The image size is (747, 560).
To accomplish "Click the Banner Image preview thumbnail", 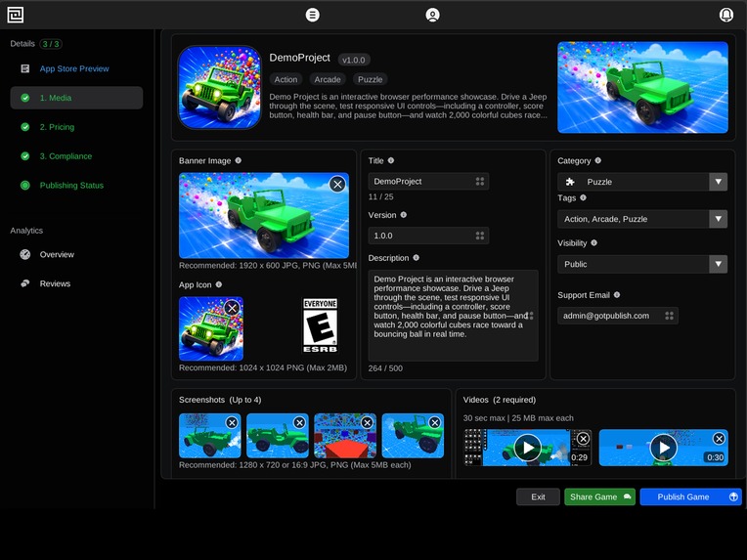I will click(264, 215).
